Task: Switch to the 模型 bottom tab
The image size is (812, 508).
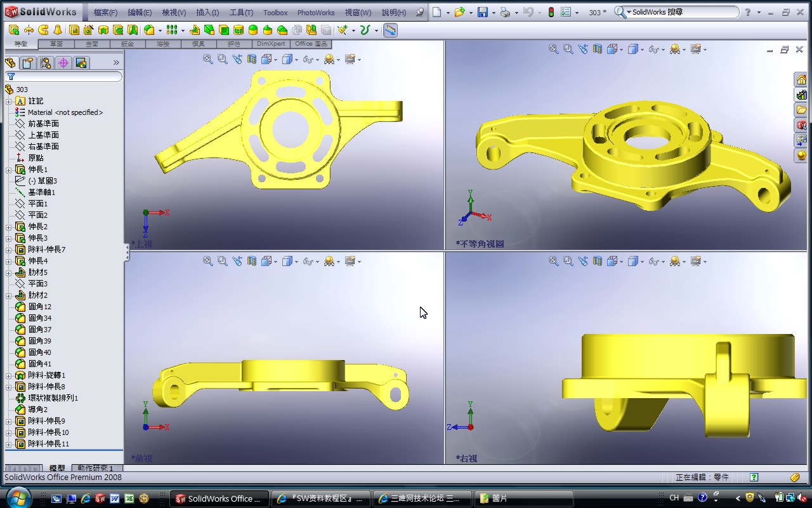Action: point(57,468)
